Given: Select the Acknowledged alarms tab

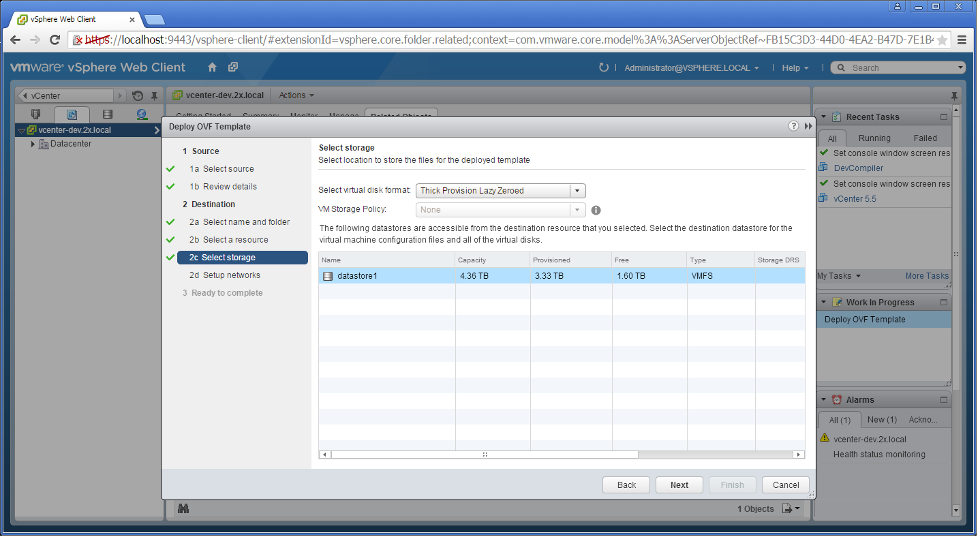Looking at the screenshot, I should pyautogui.click(x=923, y=420).
